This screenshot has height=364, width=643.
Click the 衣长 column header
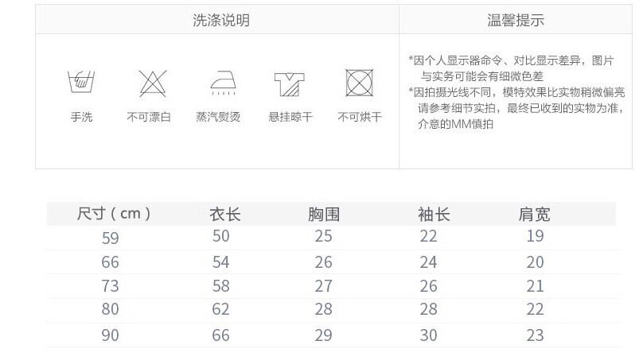[224, 214]
